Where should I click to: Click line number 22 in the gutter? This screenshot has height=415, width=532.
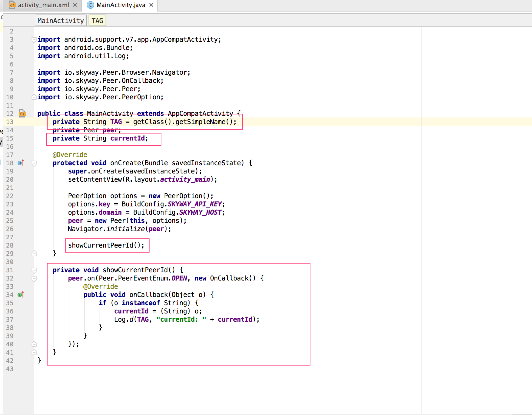pos(10,196)
